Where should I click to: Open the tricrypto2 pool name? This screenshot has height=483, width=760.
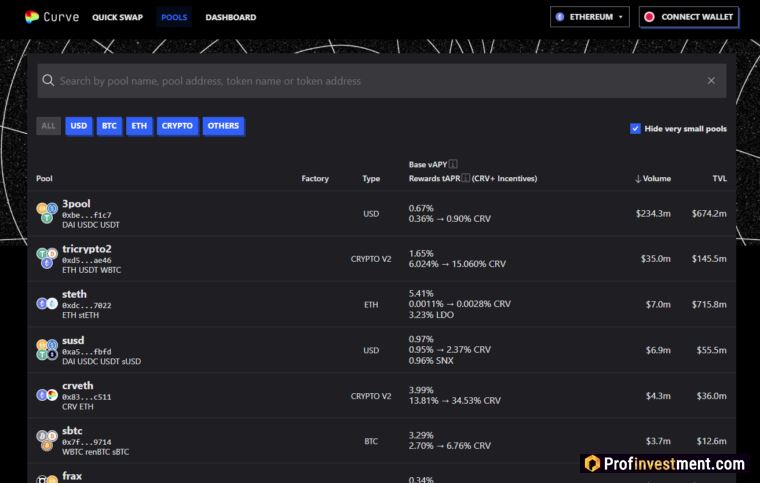click(x=87, y=249)
